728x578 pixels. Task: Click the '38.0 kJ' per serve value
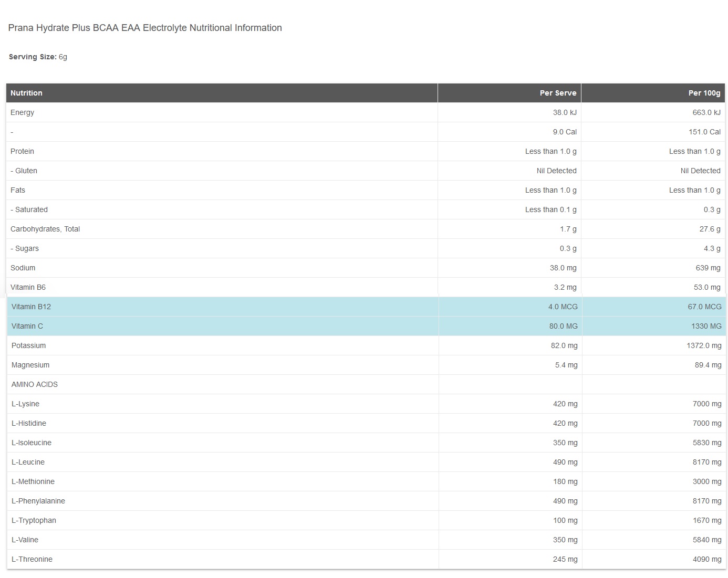pos(565,112)
